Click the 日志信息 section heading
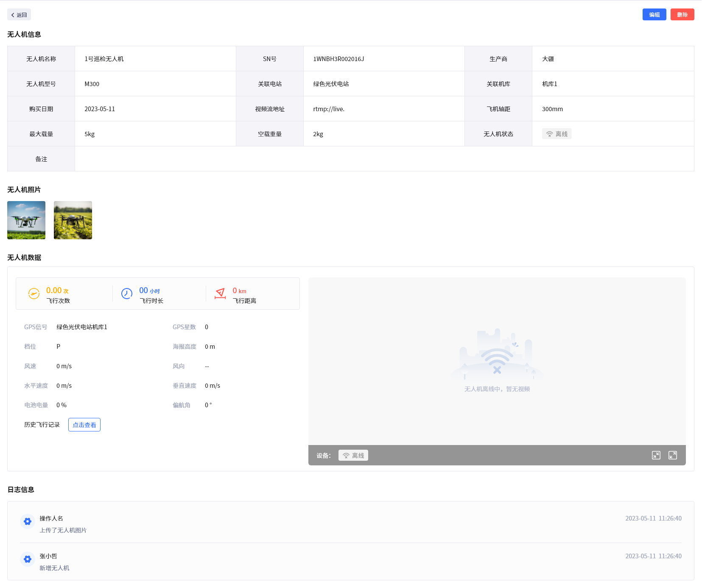 pyautogui.click(x=21, y=490)
